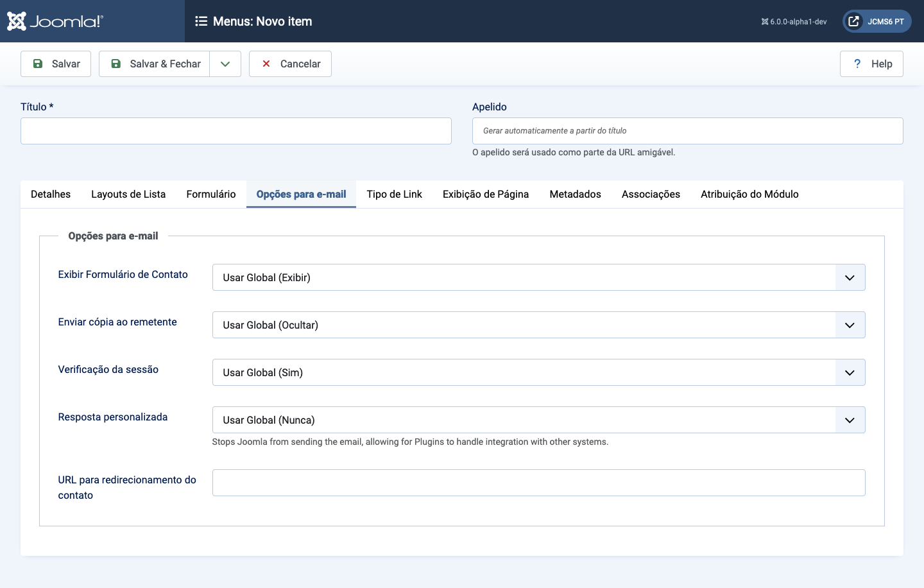This screenshot has width=924, height=588.
Task: Click the 'Stops Joomla from sending the email' hint
Action: (410, 442)
